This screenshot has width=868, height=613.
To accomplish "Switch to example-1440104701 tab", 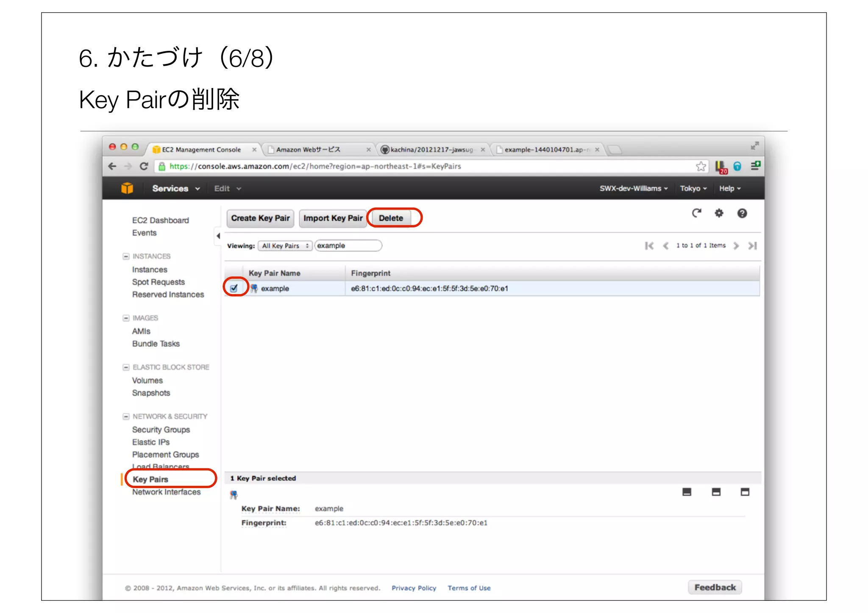I will tap(547, 150).
